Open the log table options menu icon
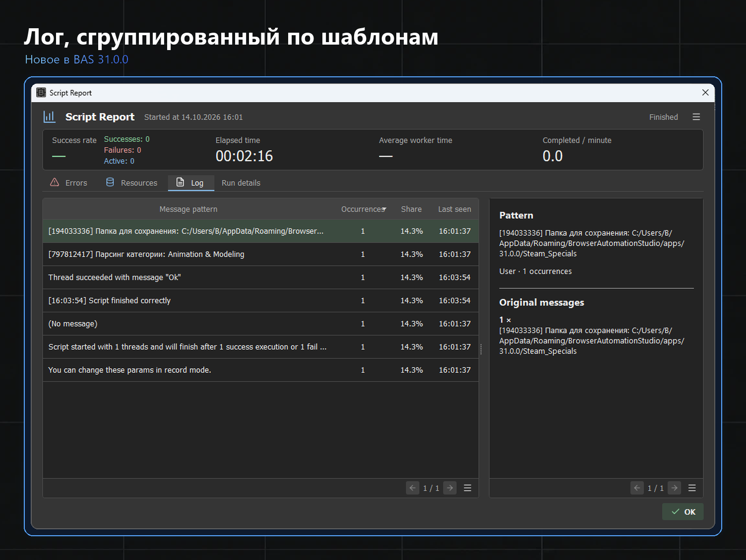 pos(467,488)
